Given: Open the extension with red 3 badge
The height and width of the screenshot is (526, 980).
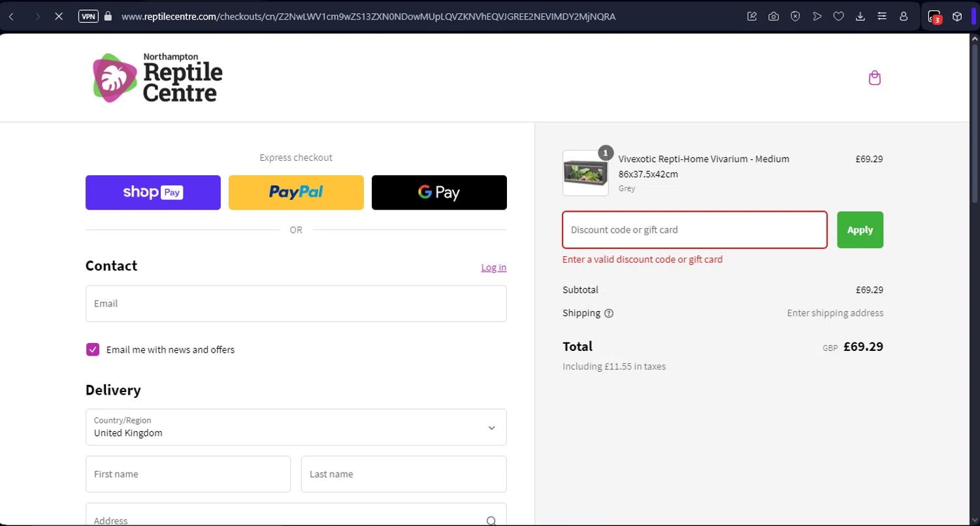Looking at the screenshot, I should (934, 17).
